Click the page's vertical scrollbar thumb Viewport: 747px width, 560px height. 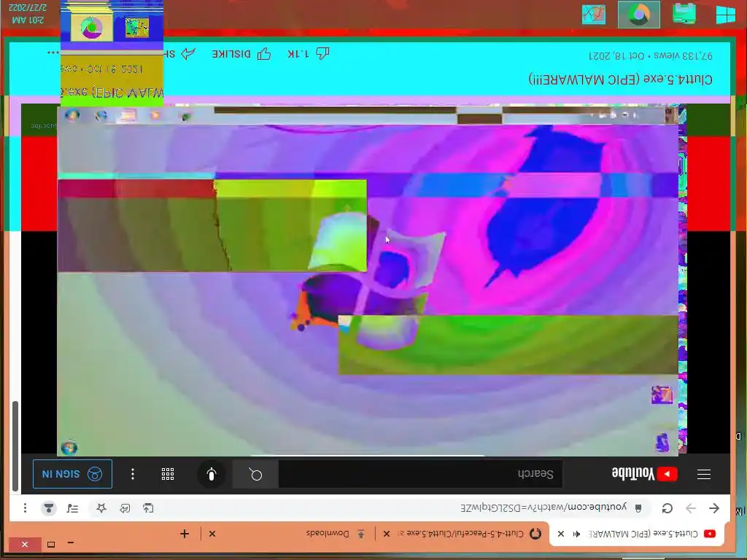(15, 446)
